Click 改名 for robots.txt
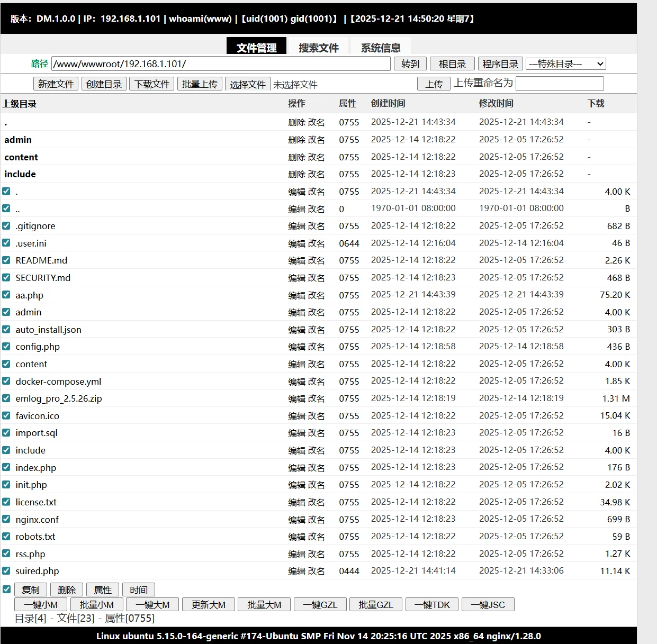 (x=316, y=537)
